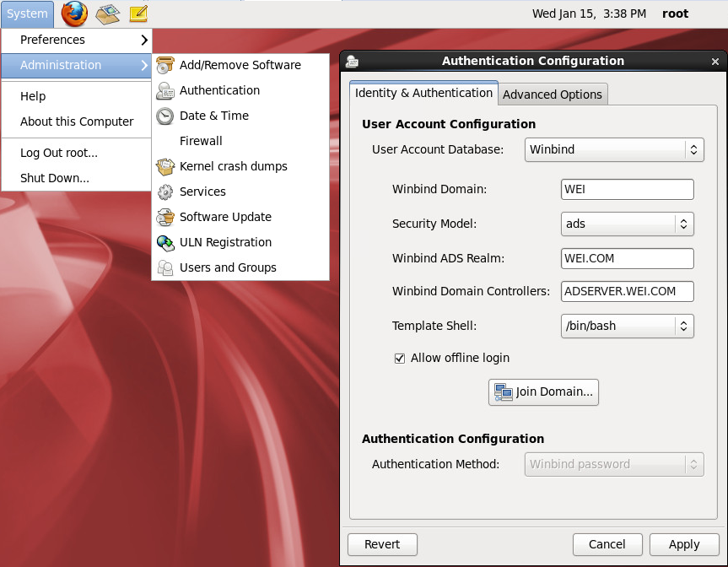Select the Identity & Authentication tab
Screen dimensions: 728x567
423,93
